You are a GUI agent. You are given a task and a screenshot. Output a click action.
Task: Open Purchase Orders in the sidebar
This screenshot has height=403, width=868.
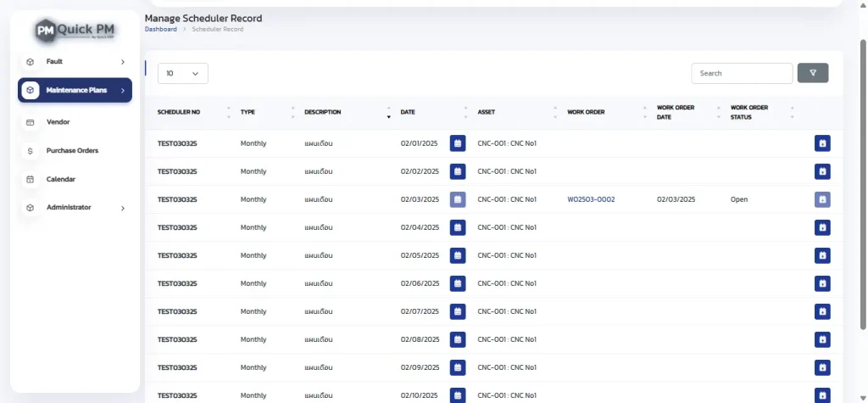point(75,150)
